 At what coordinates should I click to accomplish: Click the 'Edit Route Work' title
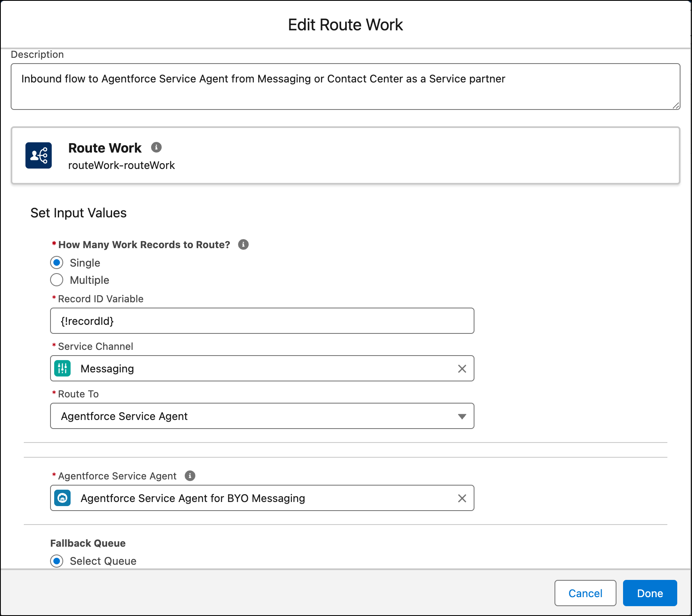[x=346, y=25]
